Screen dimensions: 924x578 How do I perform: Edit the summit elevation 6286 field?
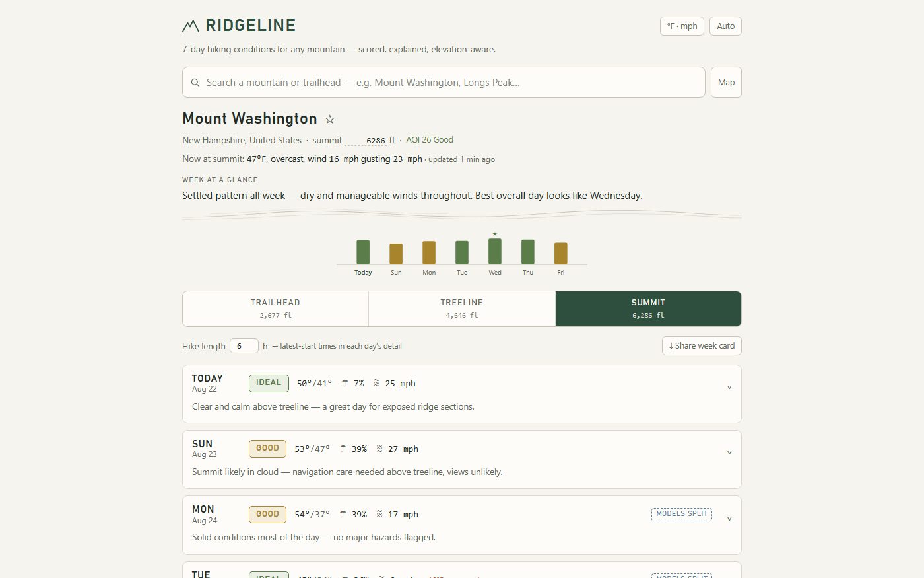pyautogui.click(x=366, y=141)
